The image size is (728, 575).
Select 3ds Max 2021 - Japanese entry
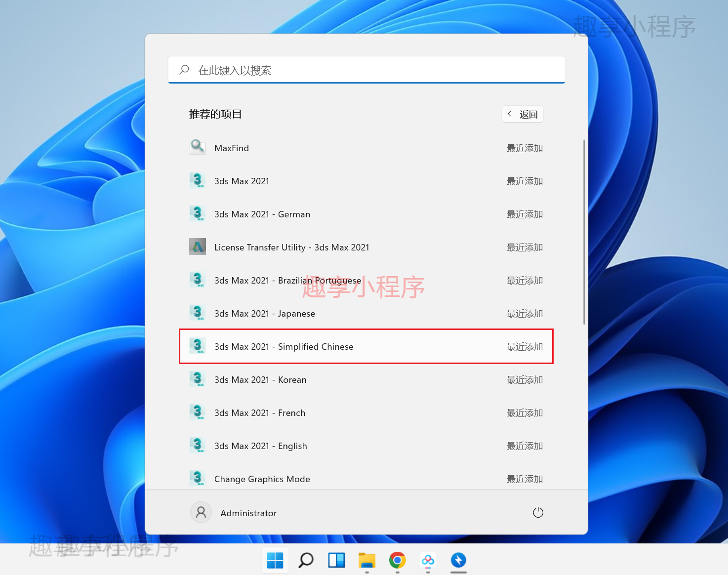pos(265,313)
